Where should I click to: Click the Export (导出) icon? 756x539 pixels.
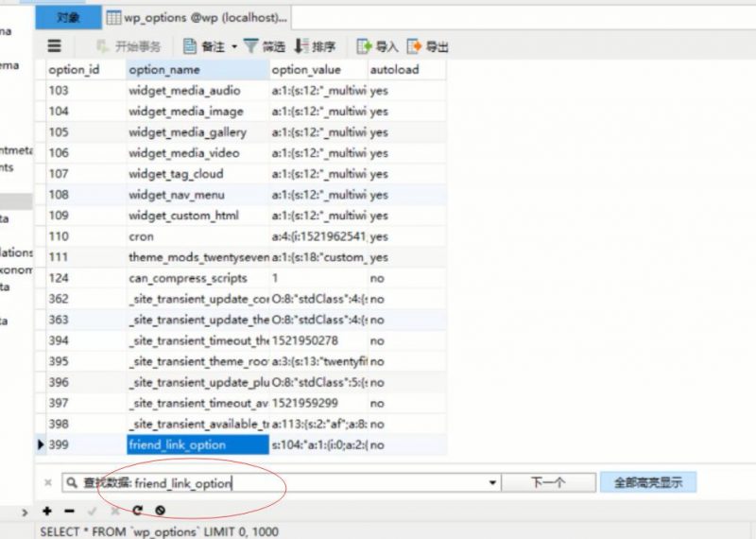(428, 46)
